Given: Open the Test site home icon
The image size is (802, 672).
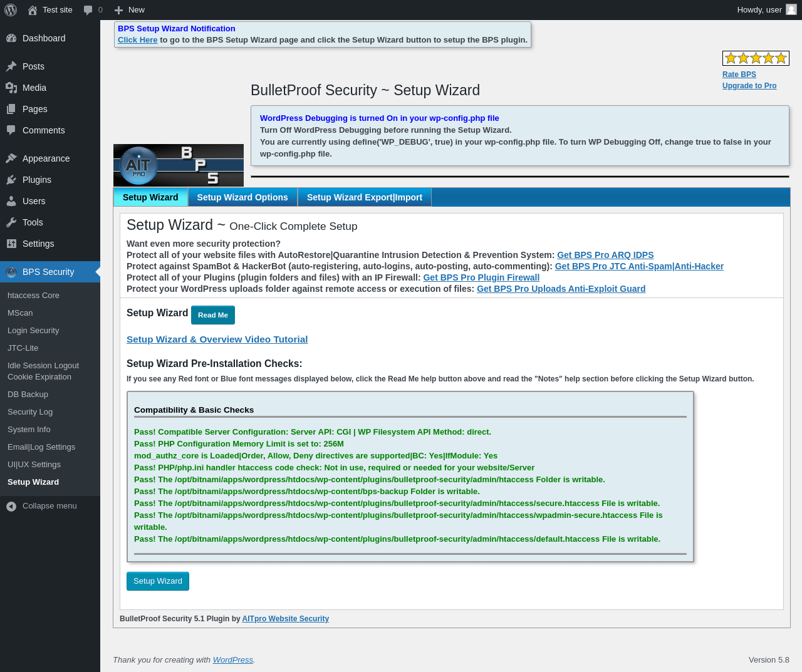Looking at the screenshot, I should (x=33, y=10).
